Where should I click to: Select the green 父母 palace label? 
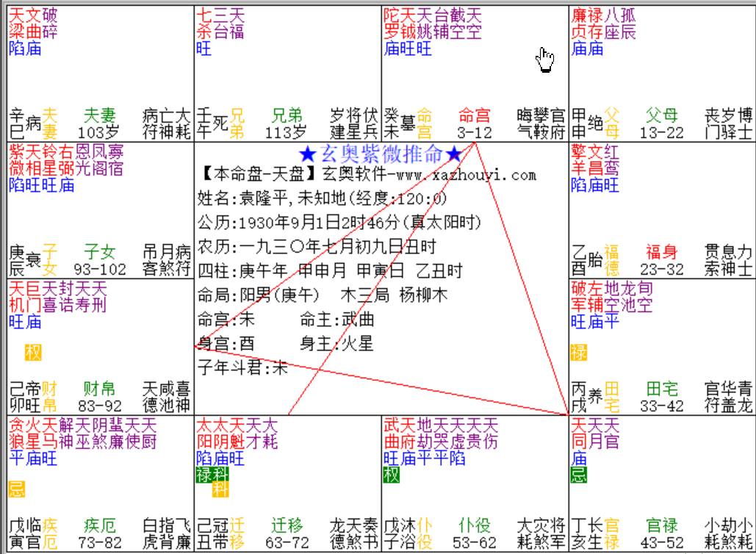coord(661,115)
